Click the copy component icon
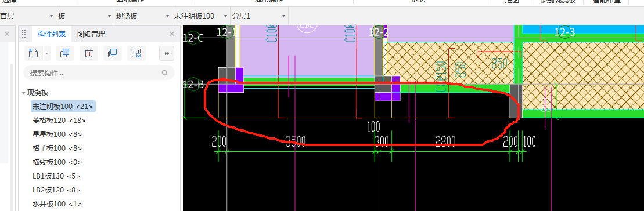 click(x=64, y=53)
